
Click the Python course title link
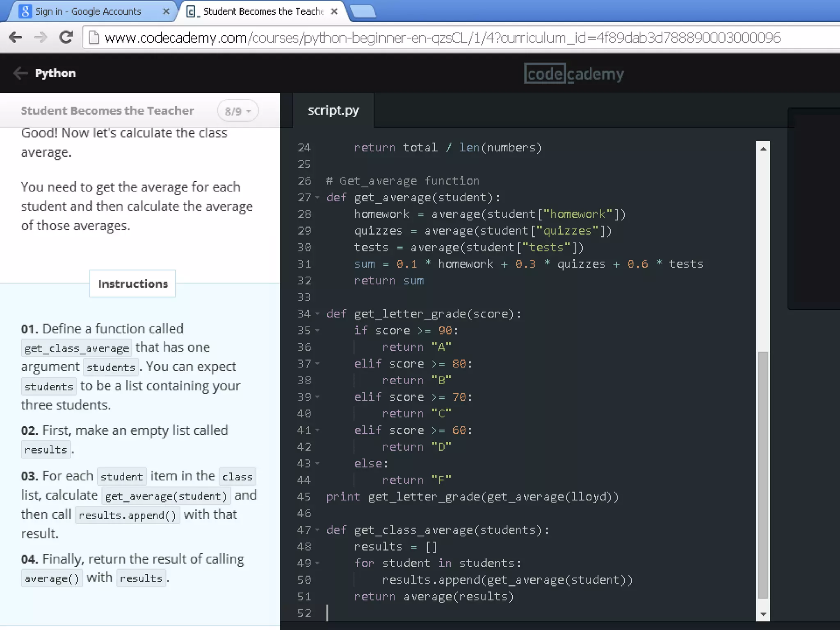(x=55, y=73)
